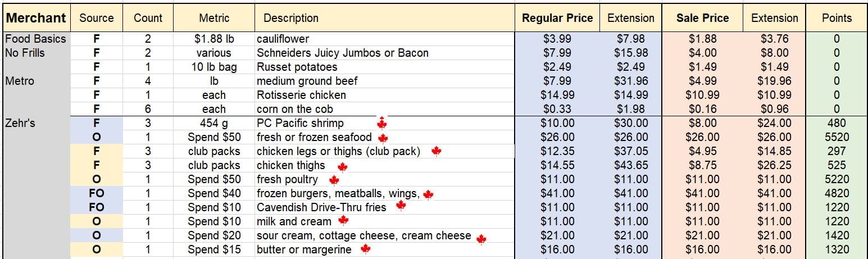Click maple leaf next to fresh poultry
The height and width of the screenshot is (259, 868).
point(334,180)
